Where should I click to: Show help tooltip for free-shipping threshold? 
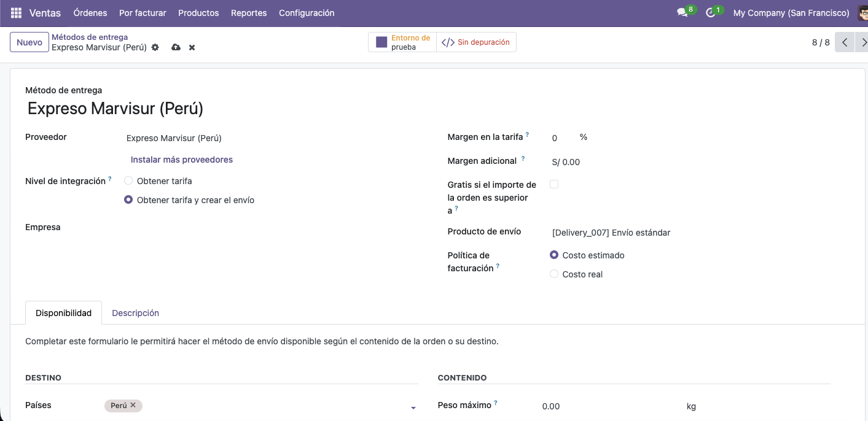tap(456, 208)
